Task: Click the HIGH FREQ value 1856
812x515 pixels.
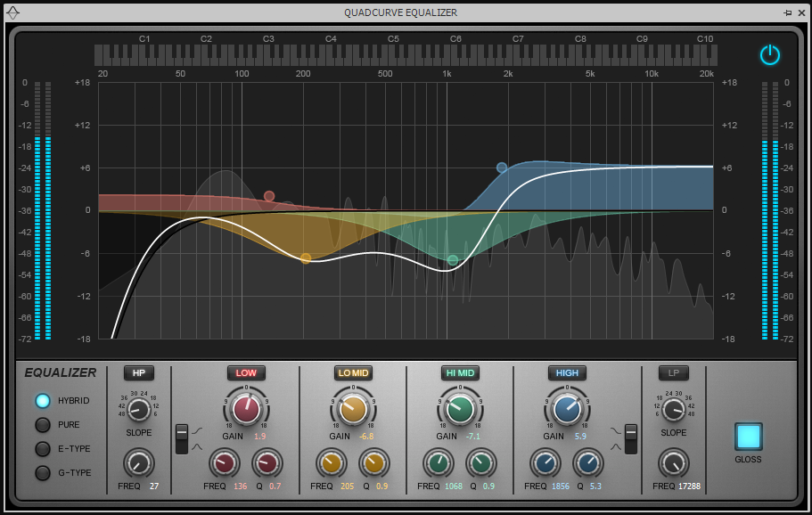Action: coord(561,486)
